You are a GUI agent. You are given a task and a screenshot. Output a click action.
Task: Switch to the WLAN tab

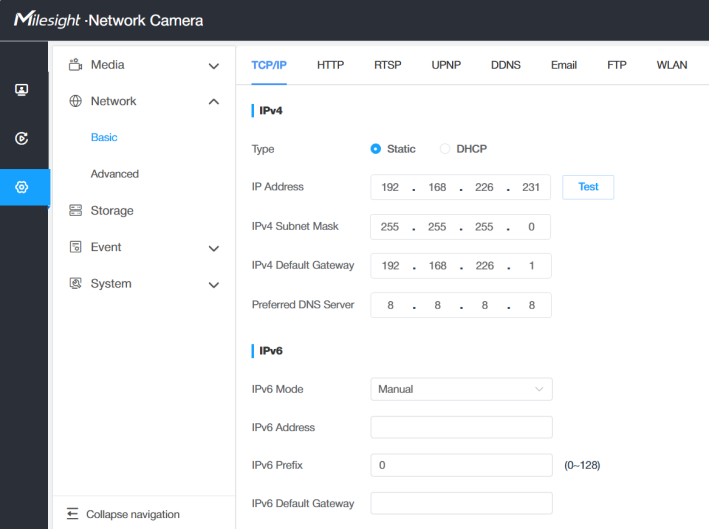(x=672, y=65)
